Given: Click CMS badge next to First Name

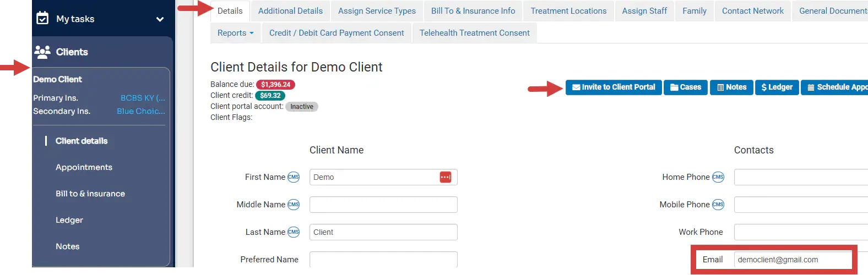Looking at the screenshot, I should [x=294, y=177].
